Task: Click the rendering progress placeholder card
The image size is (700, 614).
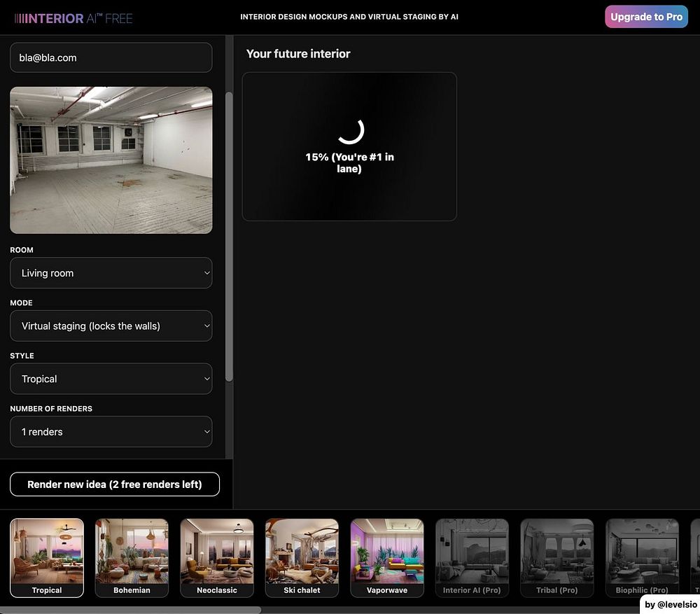Action: (349, 146)
